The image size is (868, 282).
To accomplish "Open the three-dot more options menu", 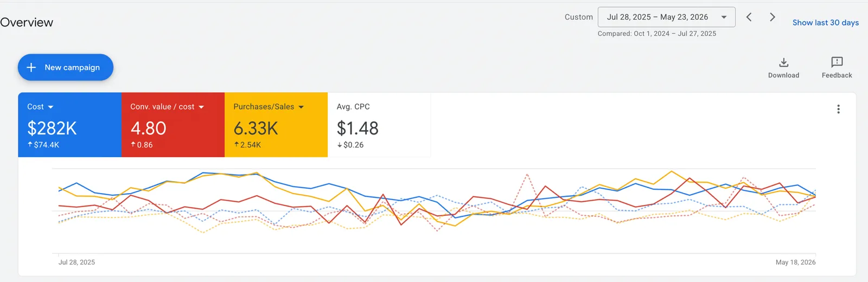I will coord(838,109).
